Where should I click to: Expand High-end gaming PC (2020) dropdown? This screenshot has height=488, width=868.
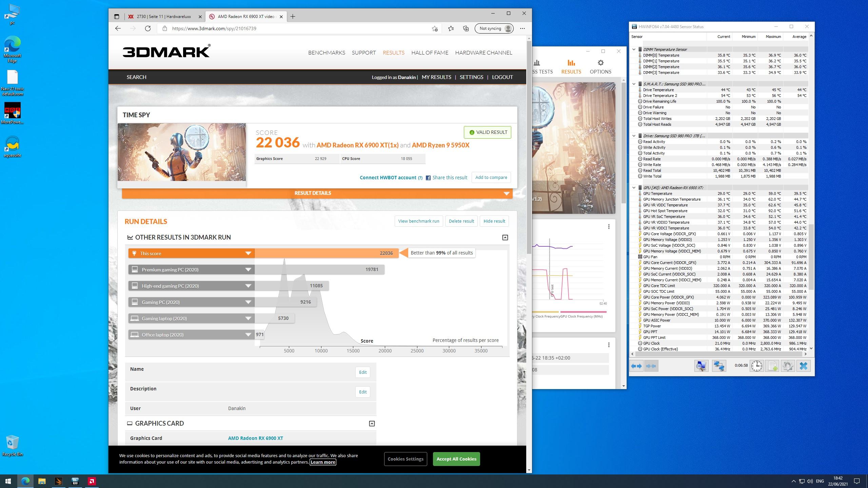coord(248,286)
